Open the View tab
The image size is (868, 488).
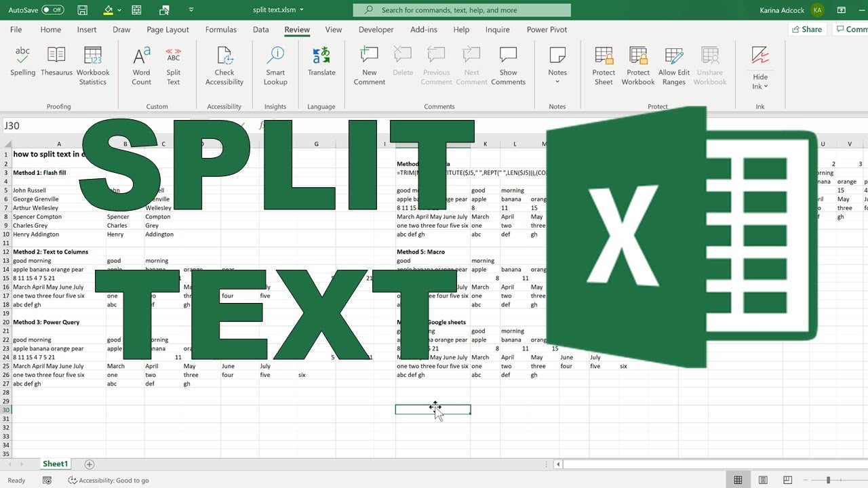point(334,30)
